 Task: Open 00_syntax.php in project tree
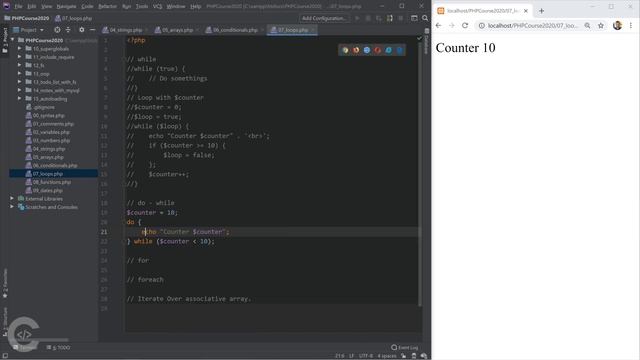pyautogui.click(x=45, y=116)
